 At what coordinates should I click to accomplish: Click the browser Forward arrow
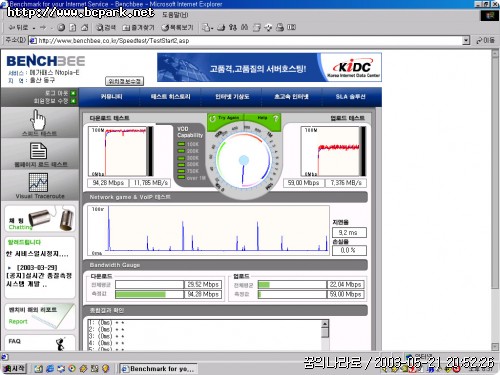[x=42, y=28]
